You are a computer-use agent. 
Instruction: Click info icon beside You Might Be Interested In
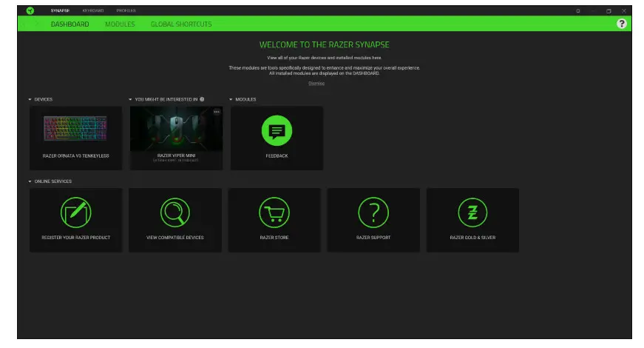coord(202,99)
